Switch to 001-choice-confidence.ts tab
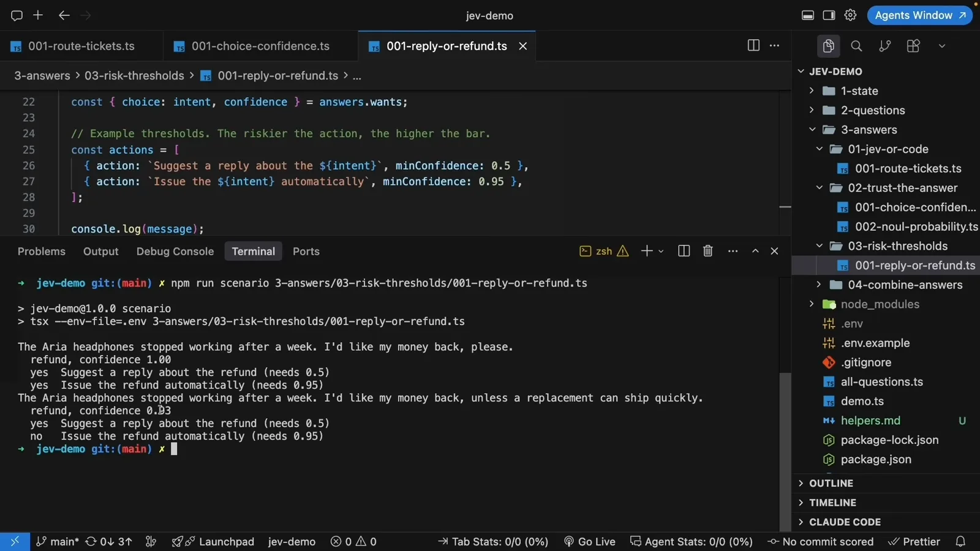The height and width of the screenshot is (551, 980). (260, 46)
